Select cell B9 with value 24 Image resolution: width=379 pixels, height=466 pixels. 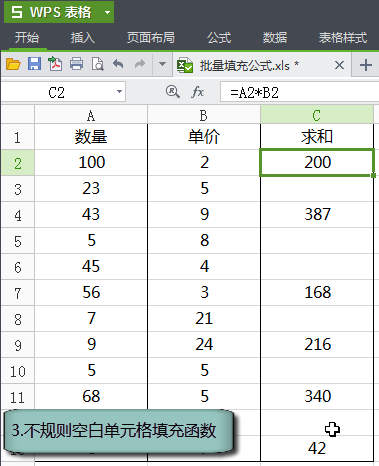pos(204,345)
